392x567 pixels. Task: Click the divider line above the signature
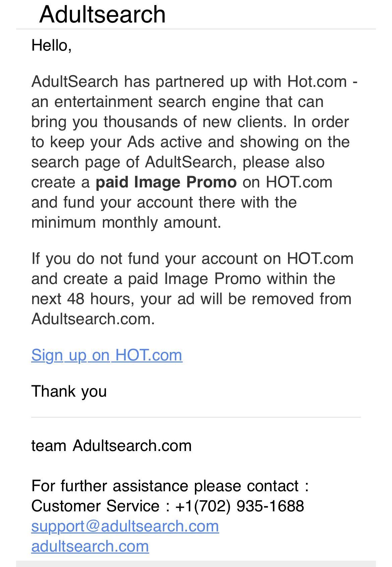point(196,417)
